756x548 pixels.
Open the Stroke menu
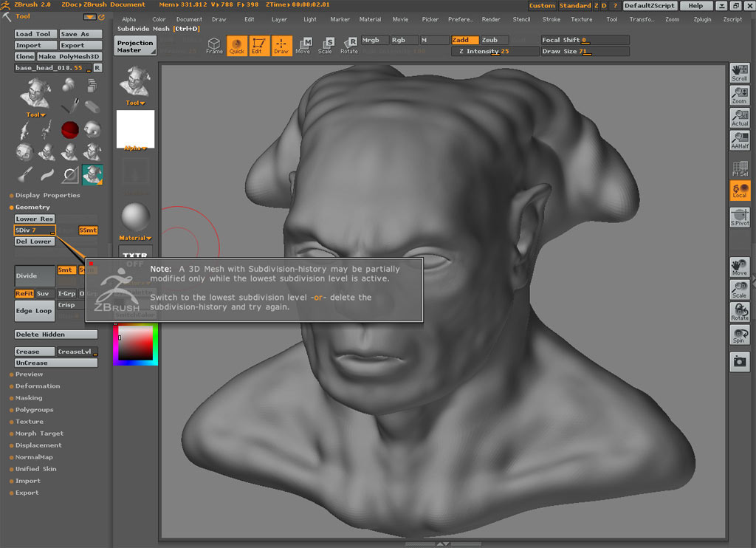point(551,19)
